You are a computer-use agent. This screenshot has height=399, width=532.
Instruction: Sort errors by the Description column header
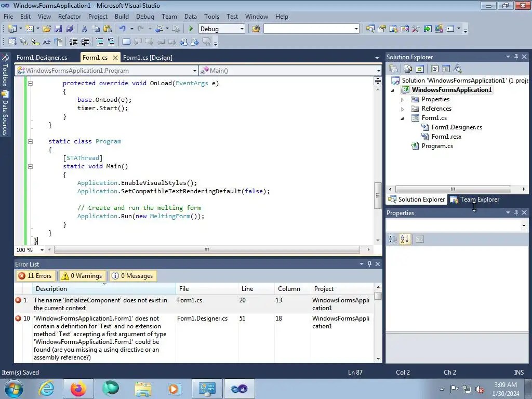(104, 289)
